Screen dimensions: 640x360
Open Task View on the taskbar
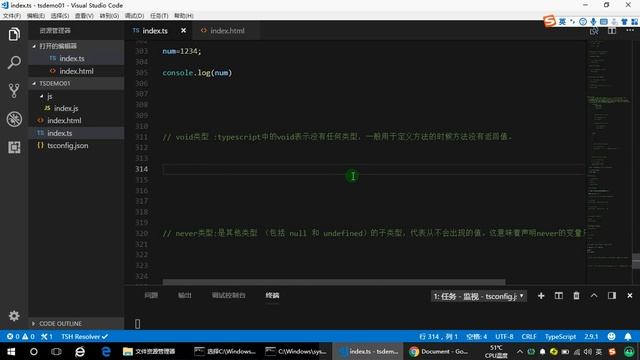coord(56,351)
